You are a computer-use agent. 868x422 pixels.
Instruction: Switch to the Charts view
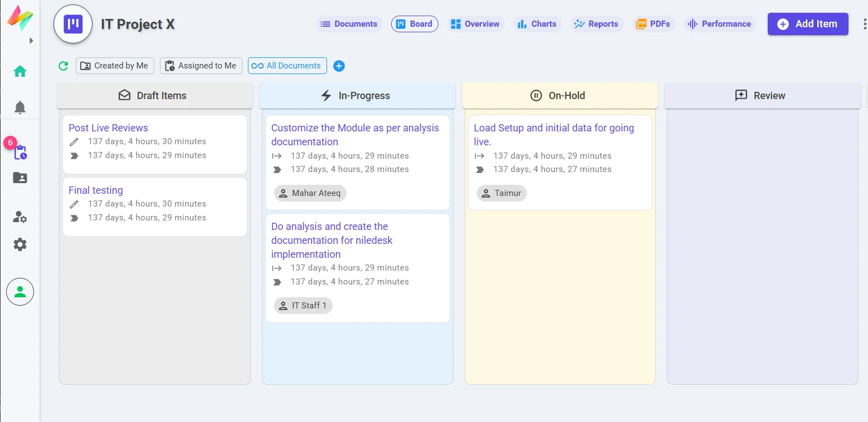click(x=537, y=24)
